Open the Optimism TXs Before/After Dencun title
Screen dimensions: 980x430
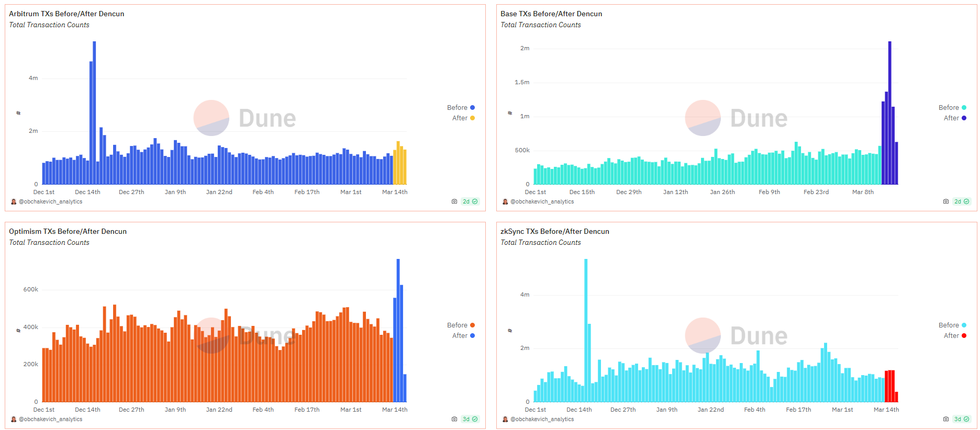click(68, 231)
